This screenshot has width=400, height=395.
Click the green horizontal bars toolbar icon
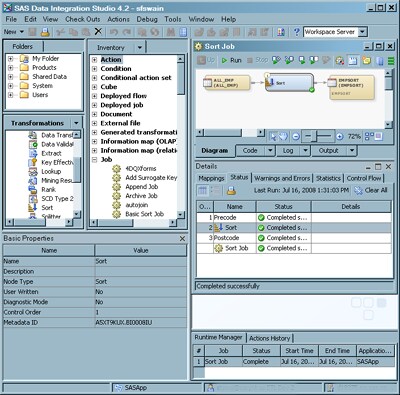[x=391, y=61]
